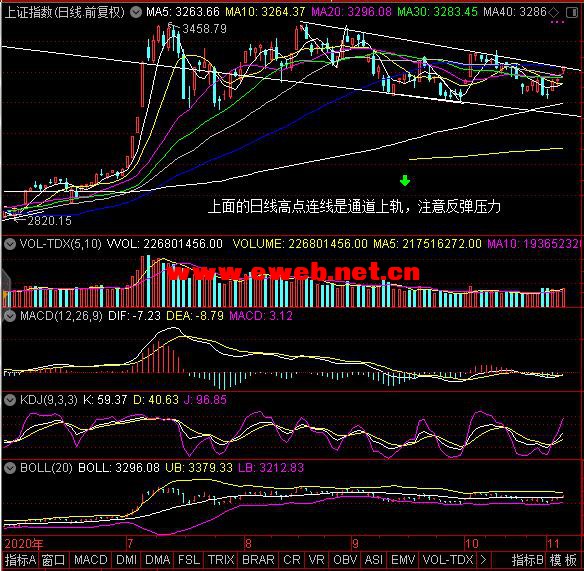This screenshot has height=571, width=584.
Task: Click the volume MA5: 217516272.00 value
Action: [428, 244]
